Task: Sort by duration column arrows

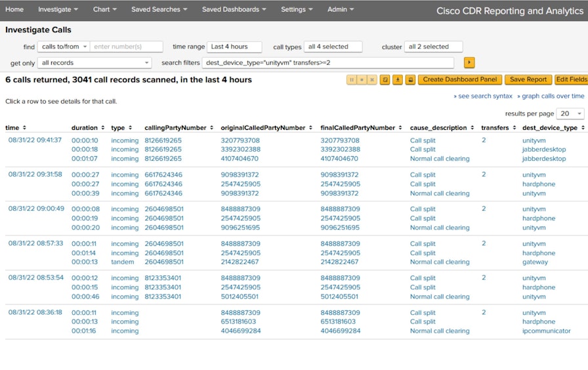Action: click(102, 127)
